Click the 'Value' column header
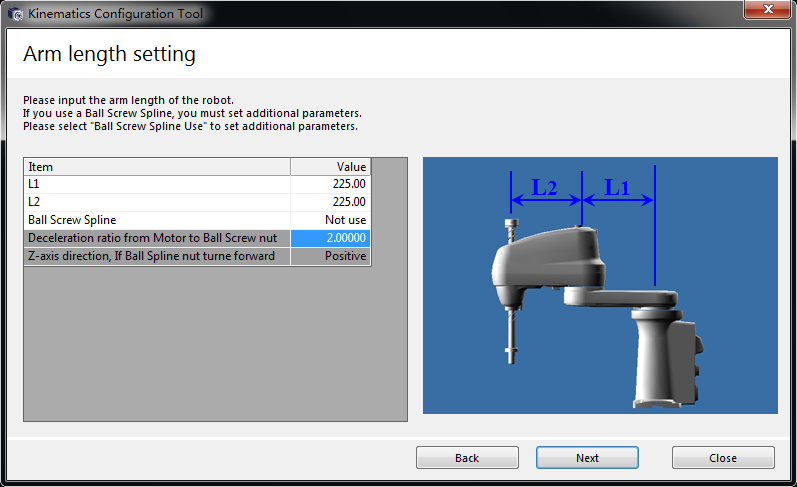797x487 pixels. click(x=330, y=167)
